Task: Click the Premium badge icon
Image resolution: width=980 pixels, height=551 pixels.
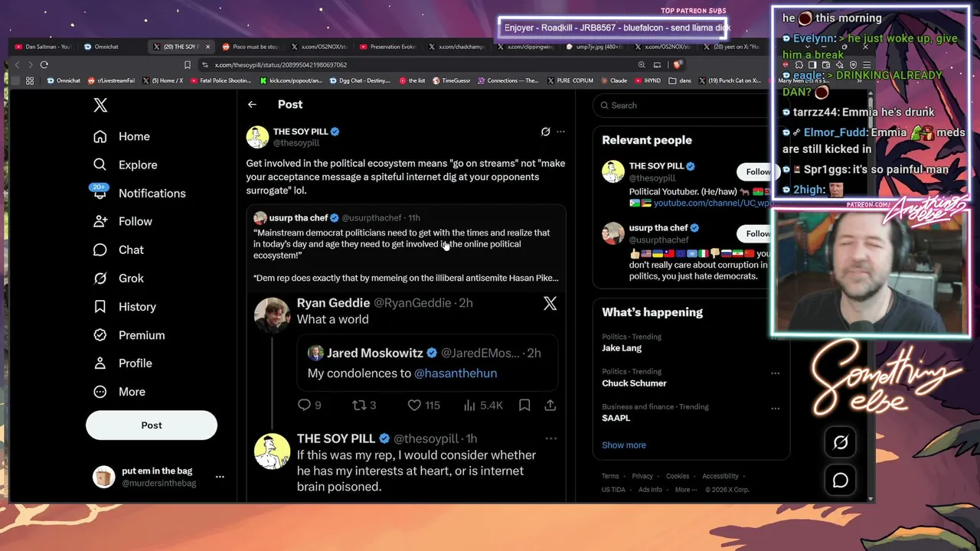Action: [100, 334]
